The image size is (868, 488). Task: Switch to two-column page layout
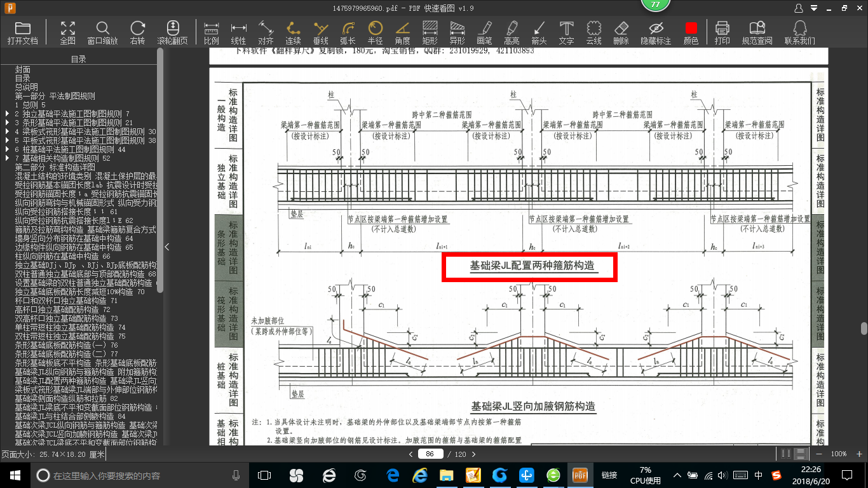click(786, 454)
